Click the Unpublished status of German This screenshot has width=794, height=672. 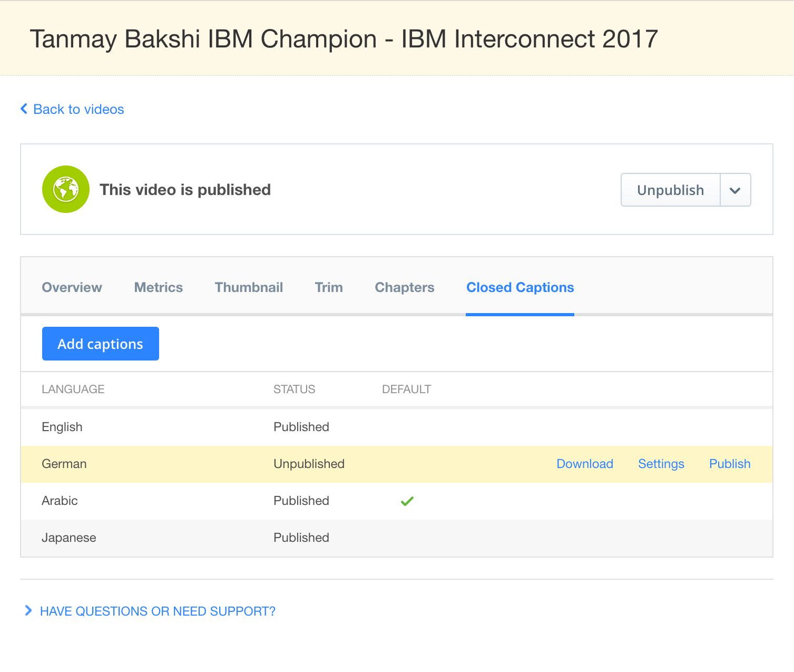(309, 464)
